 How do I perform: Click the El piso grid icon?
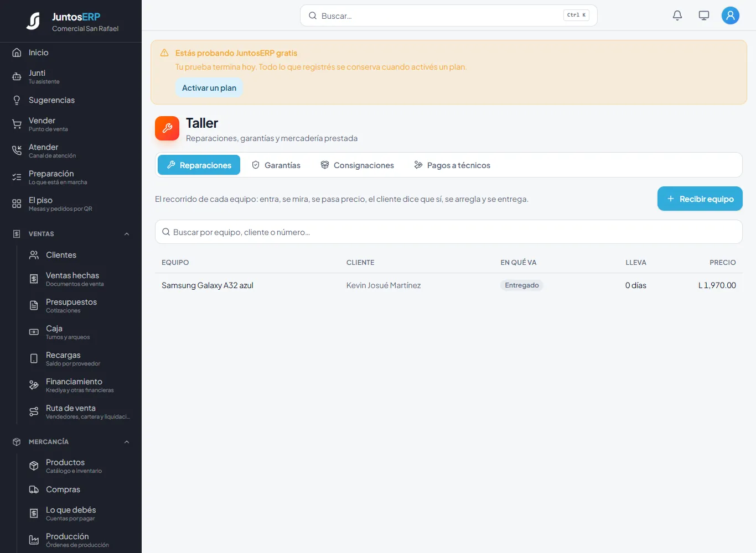point(17,204)
